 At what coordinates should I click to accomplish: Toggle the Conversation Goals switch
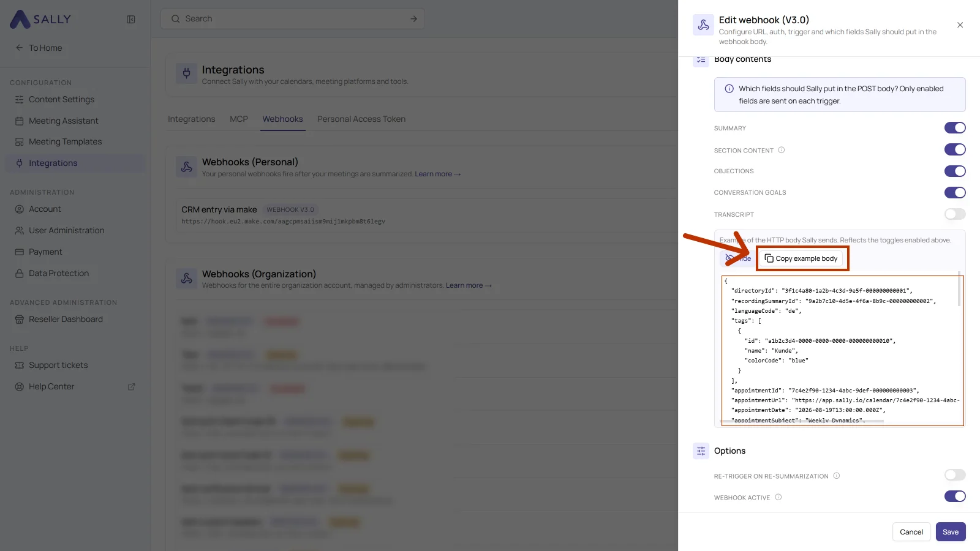(955, 192)
